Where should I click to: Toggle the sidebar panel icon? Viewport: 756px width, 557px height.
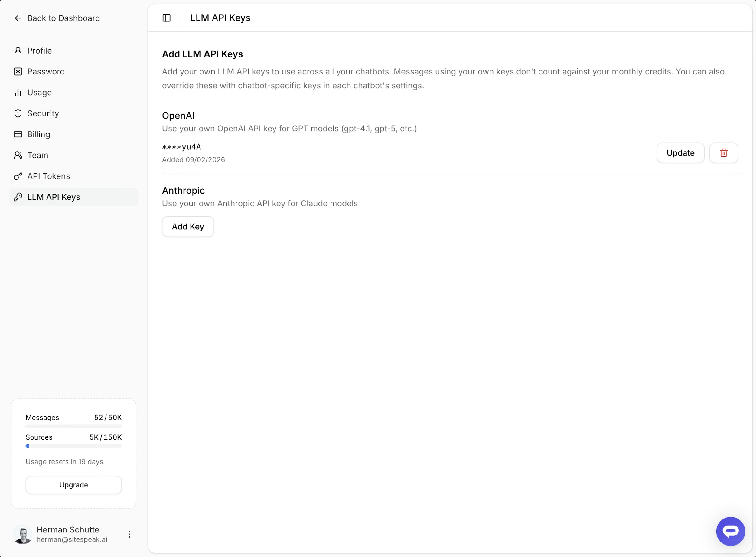point(166,18)
